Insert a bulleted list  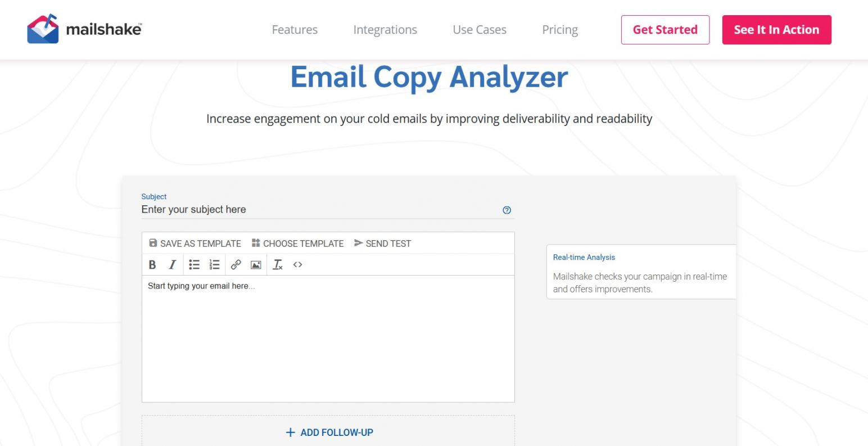pos(194,265)
